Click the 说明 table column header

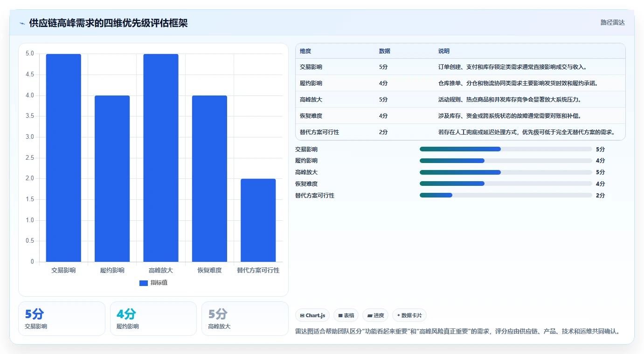point(444,51)
